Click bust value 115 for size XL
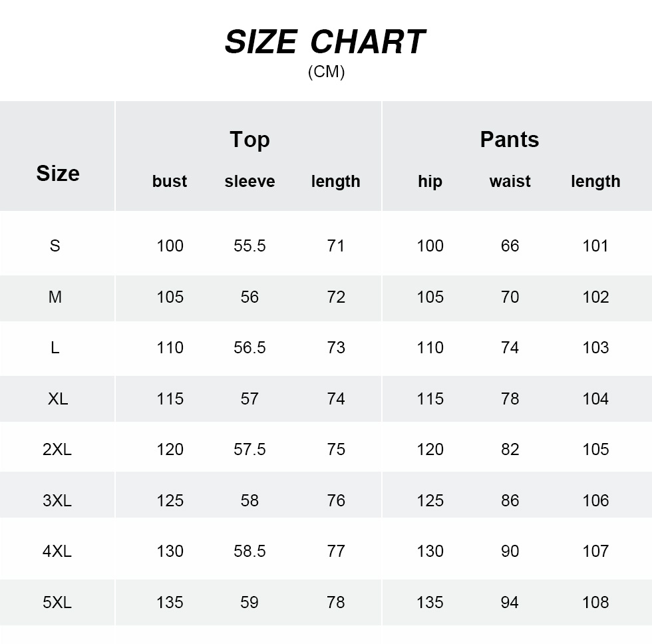The image size is (652, 644). click(170, 399)
